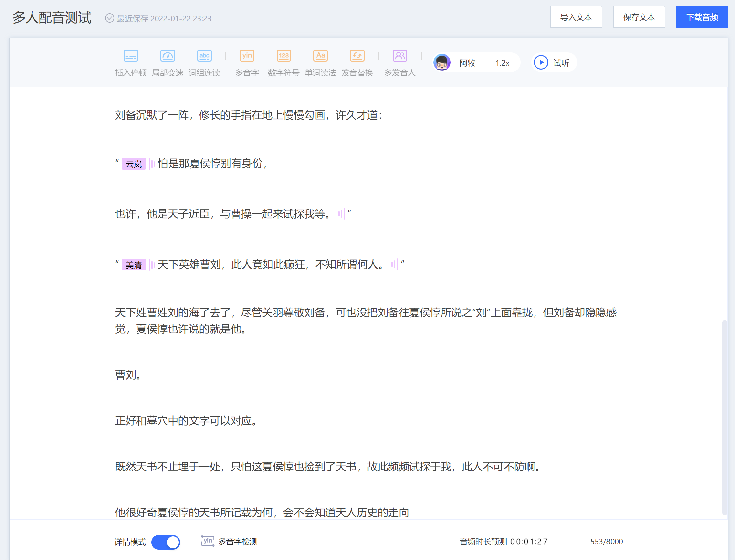Click the paragraph 天下姓曹姓刘的海了去了
Screen dimensions: 735x560
click(x=366, y=321)
